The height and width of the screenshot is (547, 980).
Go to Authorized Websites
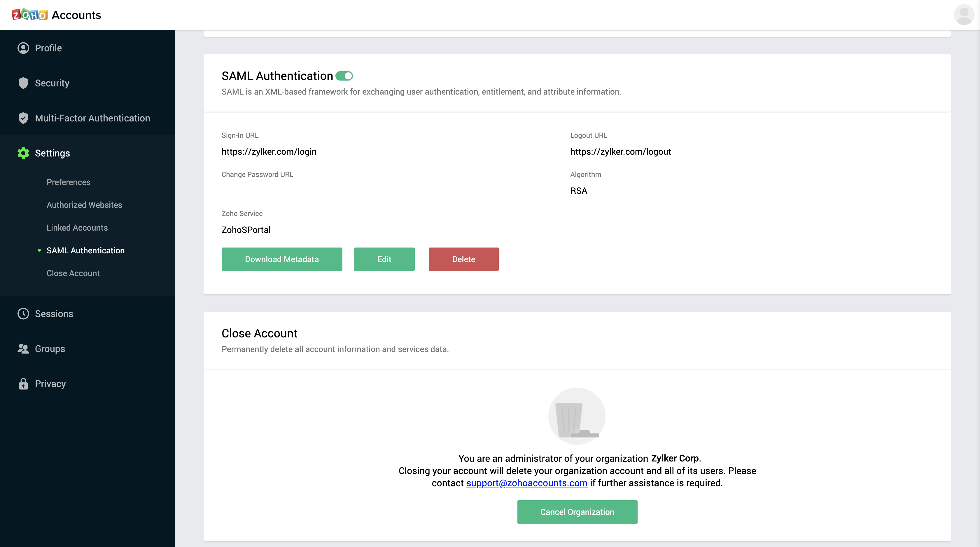[85, 205]
